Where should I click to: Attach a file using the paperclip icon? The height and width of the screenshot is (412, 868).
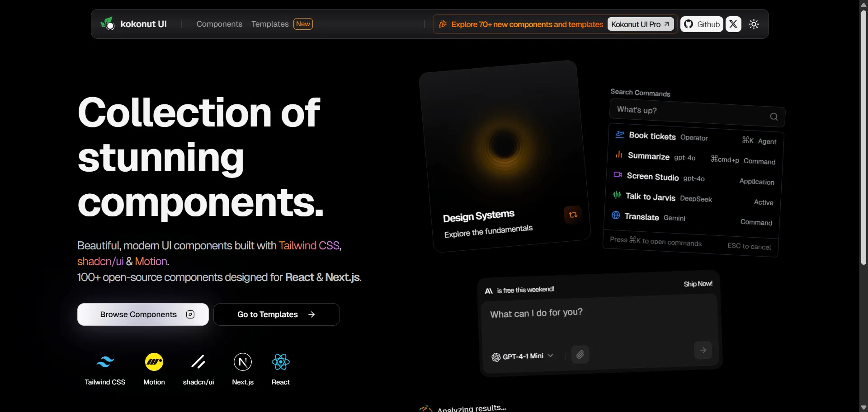[580, 354]
